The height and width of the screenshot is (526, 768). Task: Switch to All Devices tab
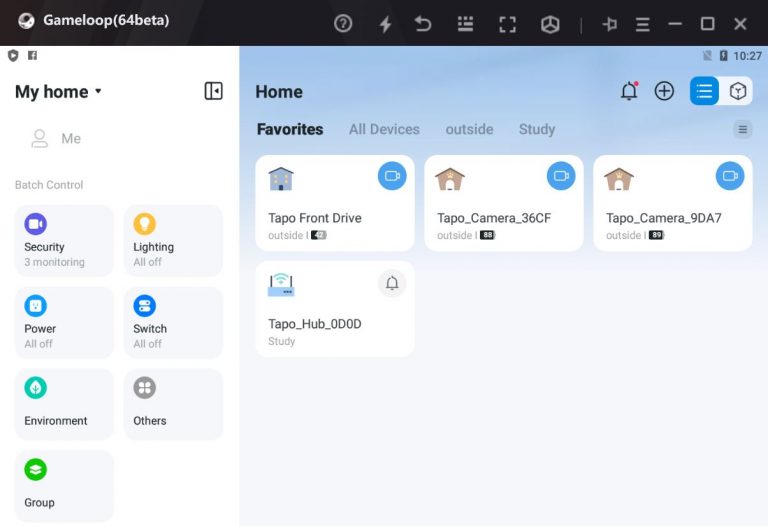(384, 129)
